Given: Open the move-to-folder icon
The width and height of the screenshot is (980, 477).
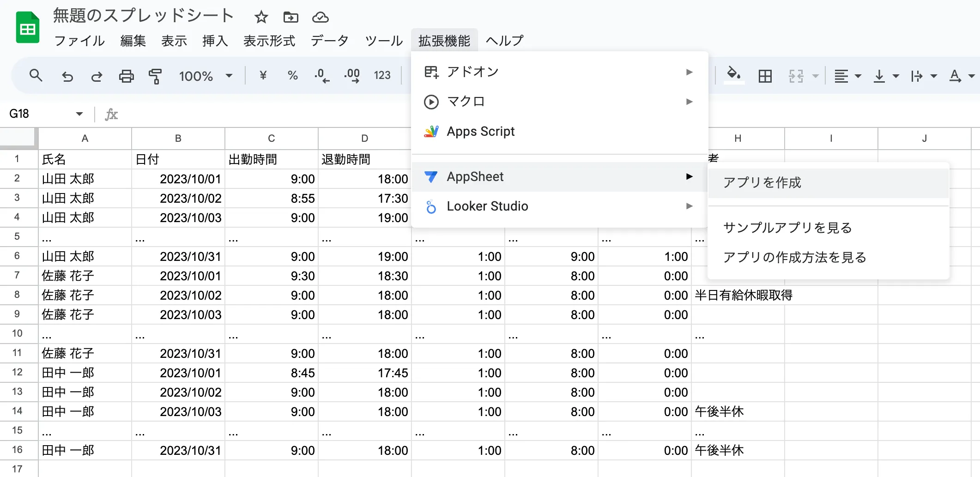Looking at the screenshot, I should coord(290,17).
